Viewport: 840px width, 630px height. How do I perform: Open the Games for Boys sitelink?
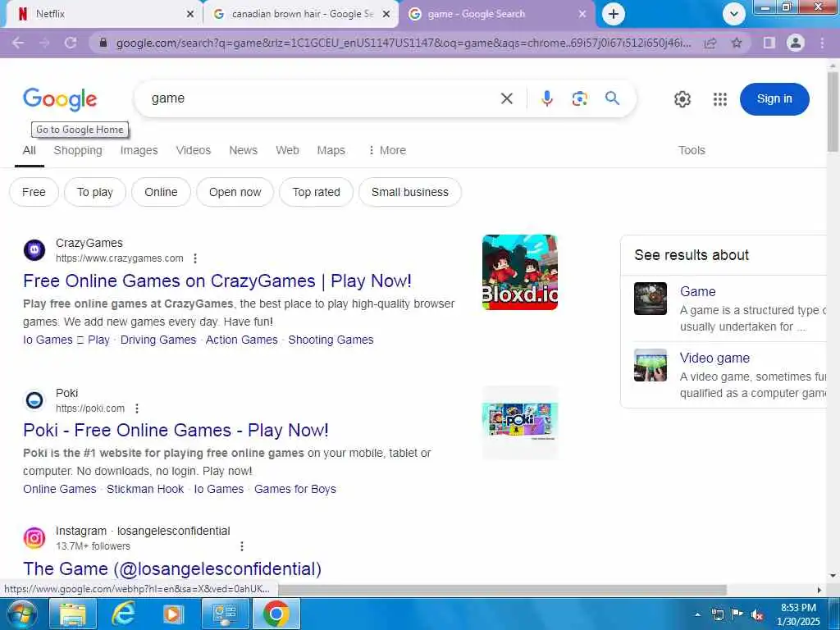pos(295,489)
